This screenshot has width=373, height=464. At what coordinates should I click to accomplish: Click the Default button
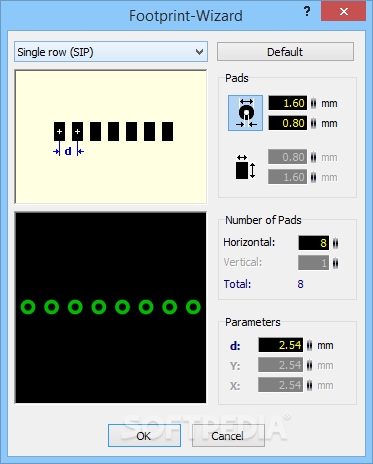(x=285, y=52)
